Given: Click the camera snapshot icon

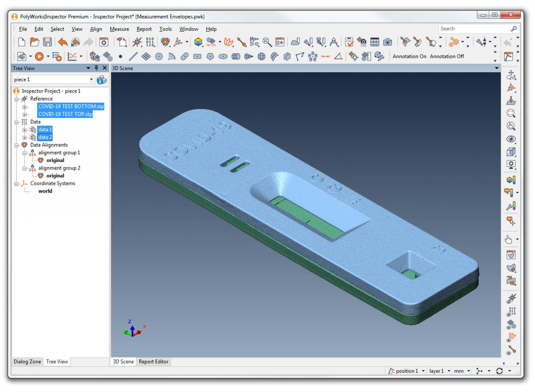Looking at the screenshot, I should tap(387, 42).
